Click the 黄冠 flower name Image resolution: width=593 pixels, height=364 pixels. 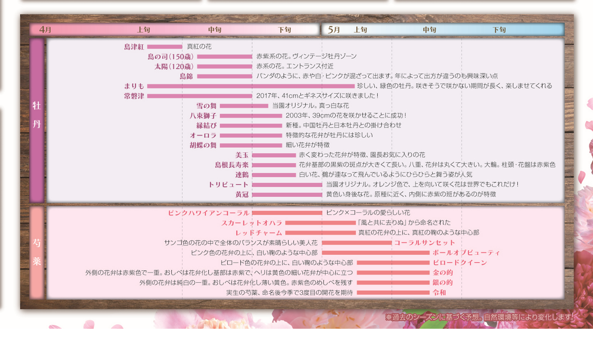[x=242, y=194]
